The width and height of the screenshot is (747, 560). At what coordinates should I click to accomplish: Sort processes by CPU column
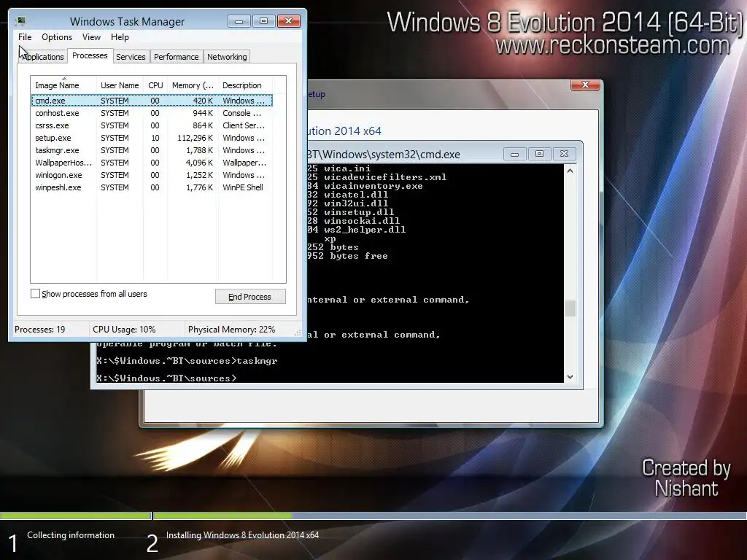155,85
